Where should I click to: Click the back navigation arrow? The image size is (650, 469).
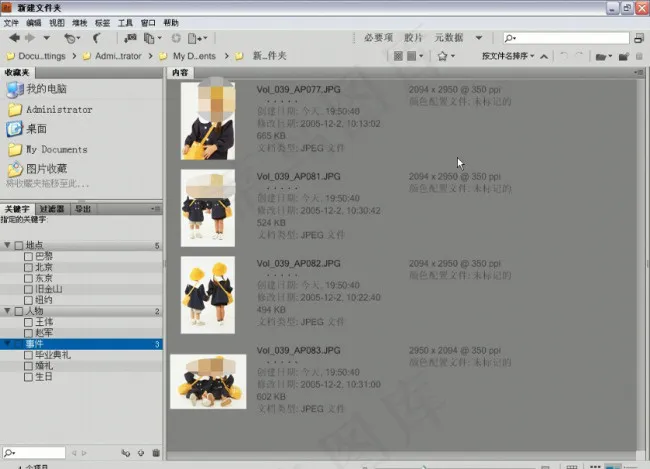tap(14, 38)
